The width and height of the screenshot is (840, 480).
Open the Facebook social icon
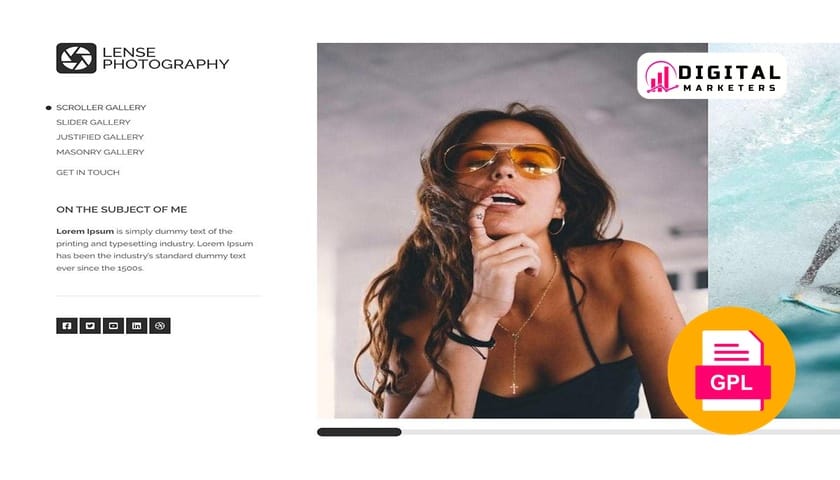(x=67, y=326)
